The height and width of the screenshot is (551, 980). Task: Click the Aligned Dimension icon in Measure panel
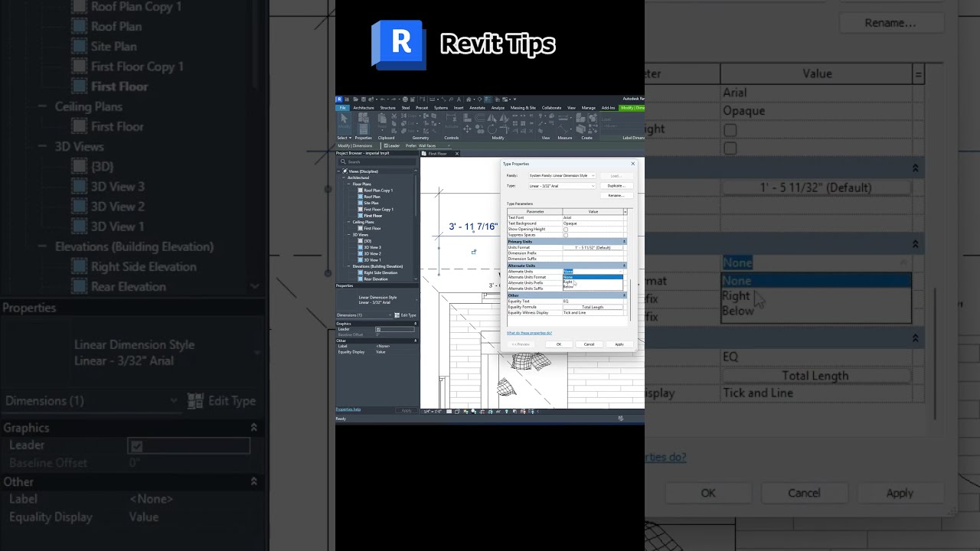click(563, 129)
